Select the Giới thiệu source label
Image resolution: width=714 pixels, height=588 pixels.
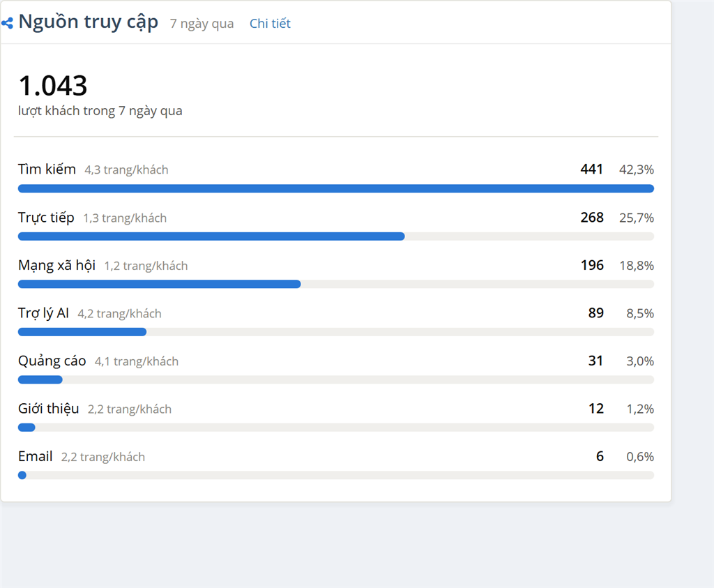49,409
